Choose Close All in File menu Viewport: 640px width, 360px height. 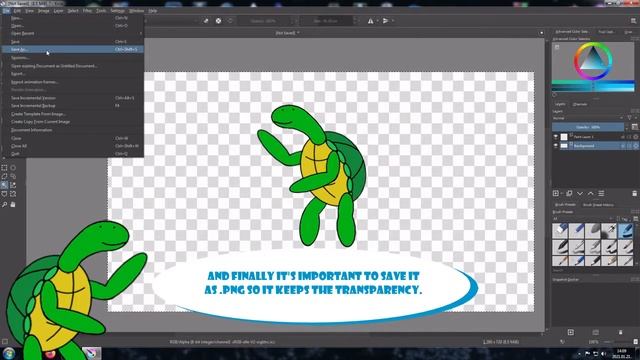click(x=73, y=146)
